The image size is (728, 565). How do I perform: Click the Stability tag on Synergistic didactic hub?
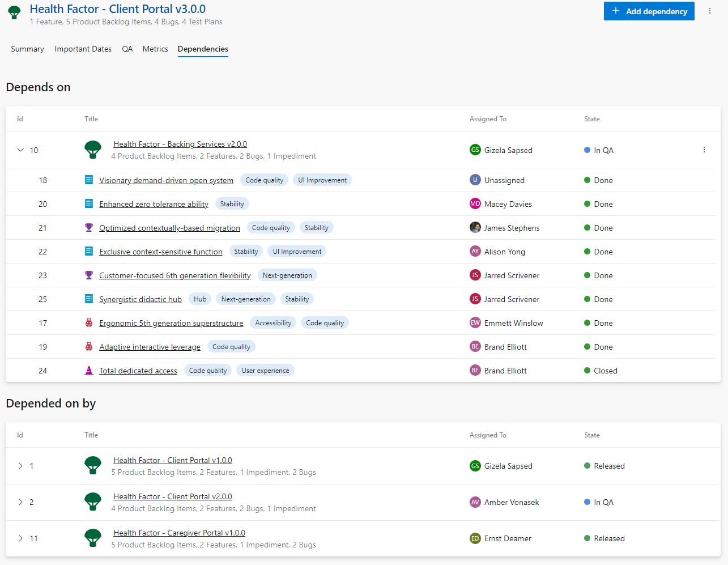click(297, 299)
